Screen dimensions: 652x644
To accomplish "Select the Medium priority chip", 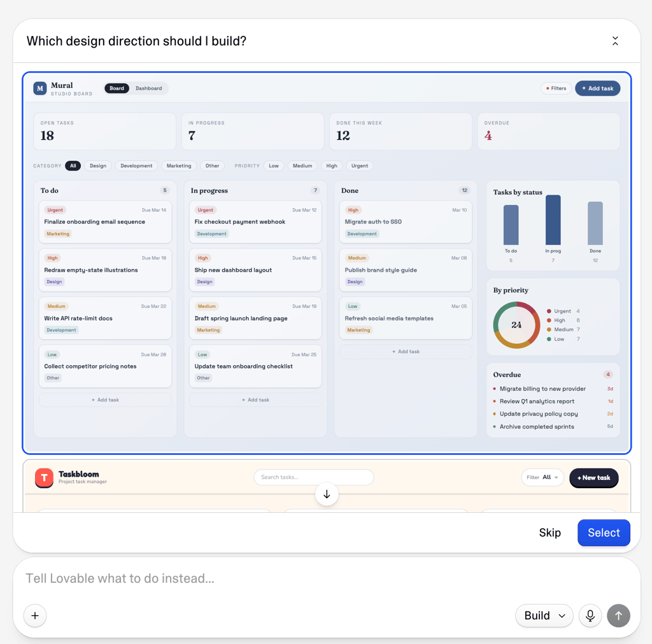I will pos(302,166).
